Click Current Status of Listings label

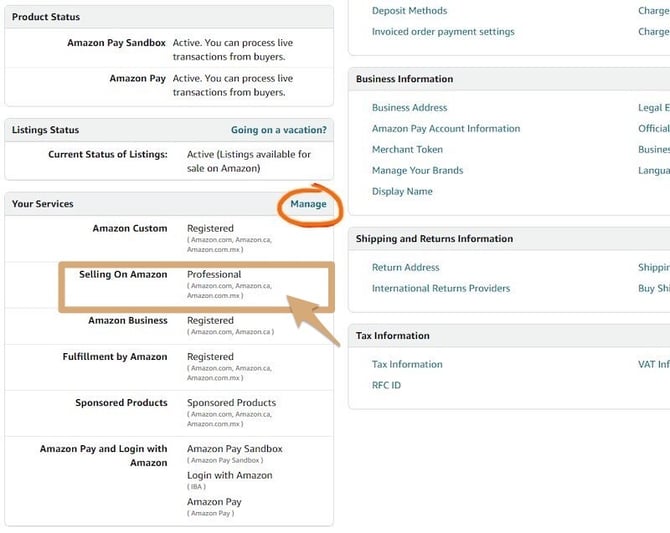(108, 154)
